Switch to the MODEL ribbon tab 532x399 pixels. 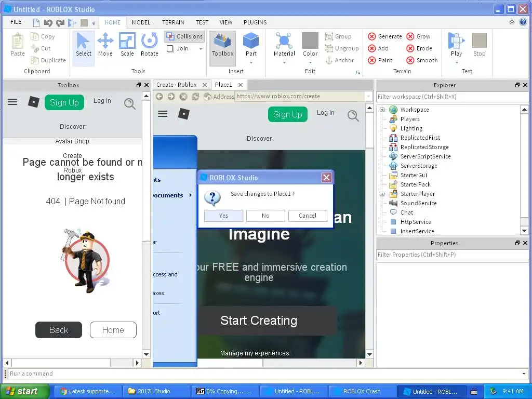[141, 22]
